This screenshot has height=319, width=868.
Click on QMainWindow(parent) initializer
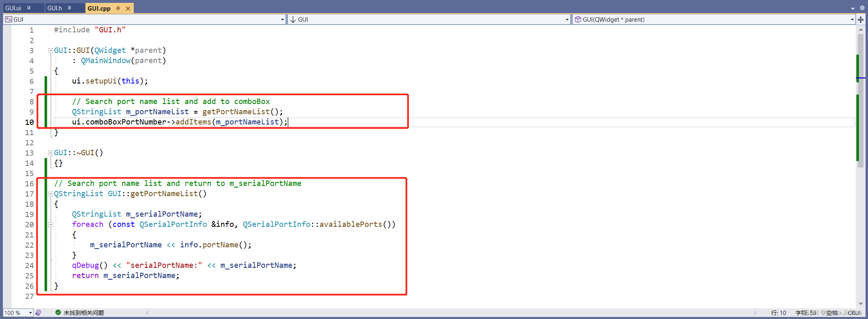[x=123, y=61]
